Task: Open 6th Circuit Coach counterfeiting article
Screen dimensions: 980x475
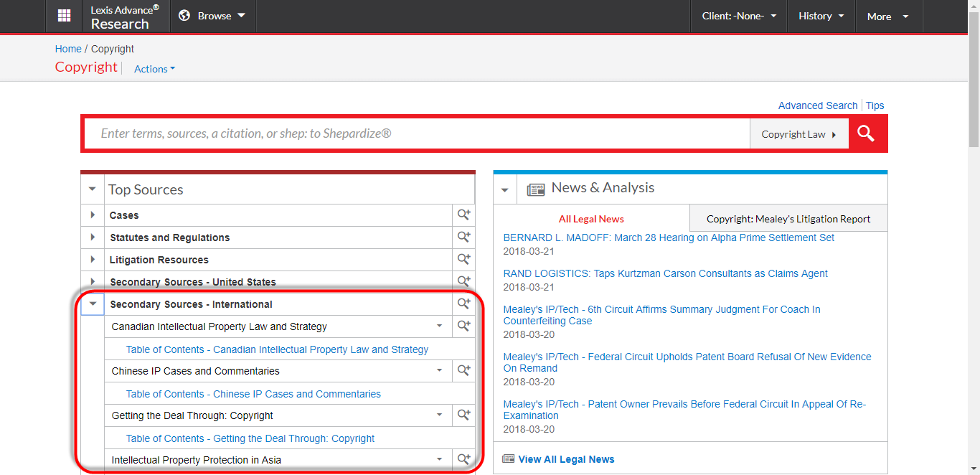Action: [662, 315]
